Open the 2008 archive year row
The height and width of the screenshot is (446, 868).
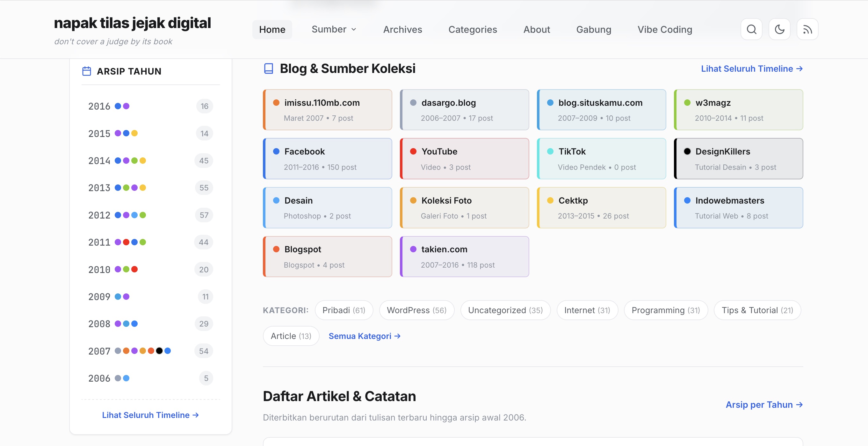click(x=151, y=324)
